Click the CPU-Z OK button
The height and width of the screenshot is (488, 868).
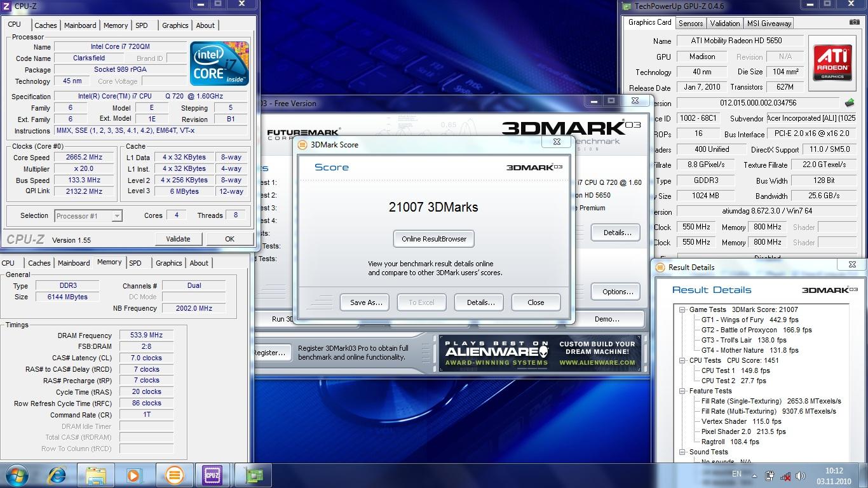click(229, 239)
